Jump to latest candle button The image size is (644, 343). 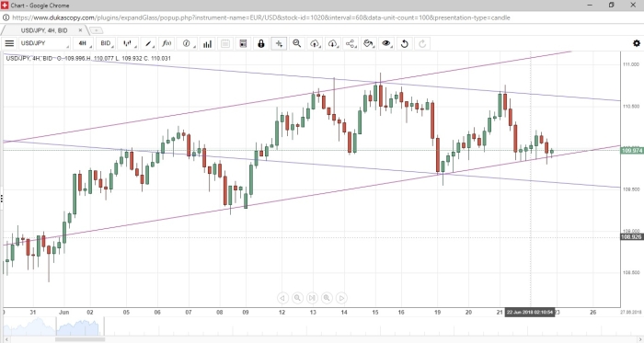click(x=312, y=298)
